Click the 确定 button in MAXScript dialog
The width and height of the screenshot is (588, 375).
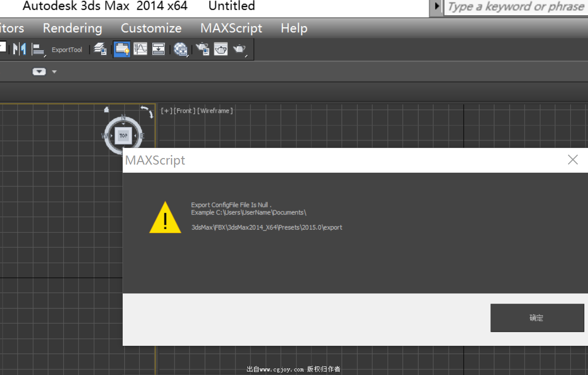537,318
